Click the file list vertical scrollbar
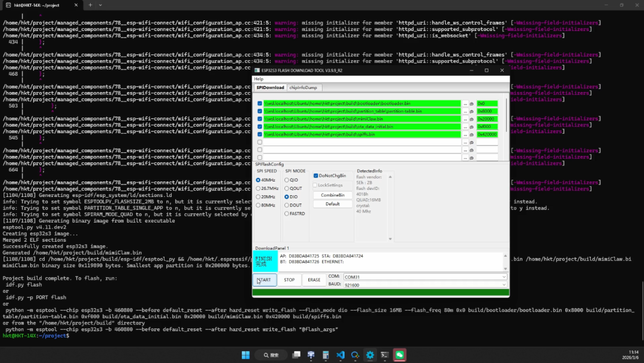 [507, 115]
